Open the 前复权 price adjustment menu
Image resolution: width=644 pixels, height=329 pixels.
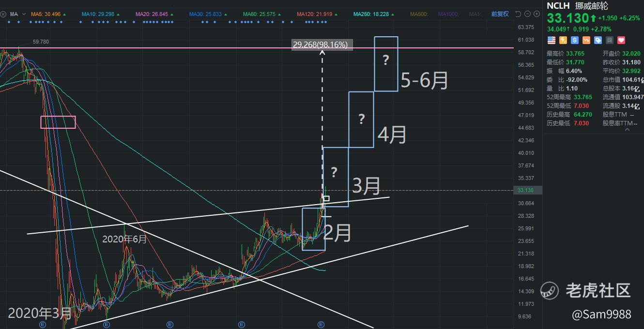click(x=500, y=14)
